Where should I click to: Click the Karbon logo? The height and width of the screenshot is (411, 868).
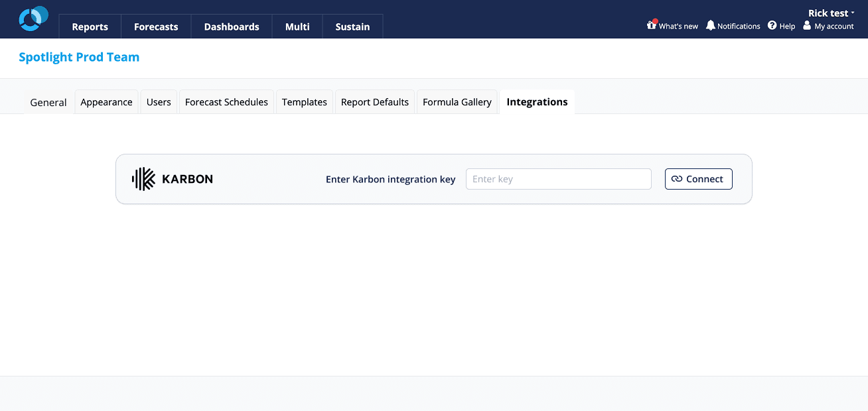pos(173,179)
